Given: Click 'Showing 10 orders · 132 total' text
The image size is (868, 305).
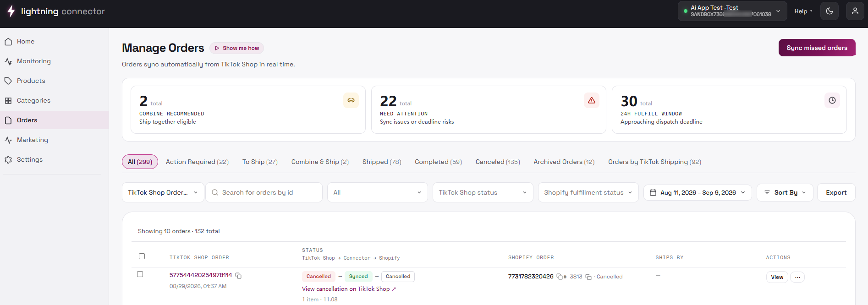Looking at the screenshot, I should point(179,231).
